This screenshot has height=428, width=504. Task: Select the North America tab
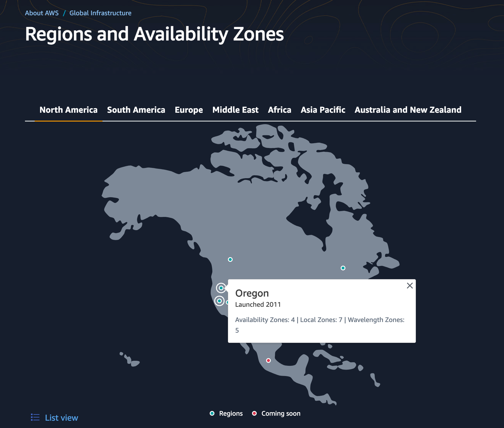point(68,110)
